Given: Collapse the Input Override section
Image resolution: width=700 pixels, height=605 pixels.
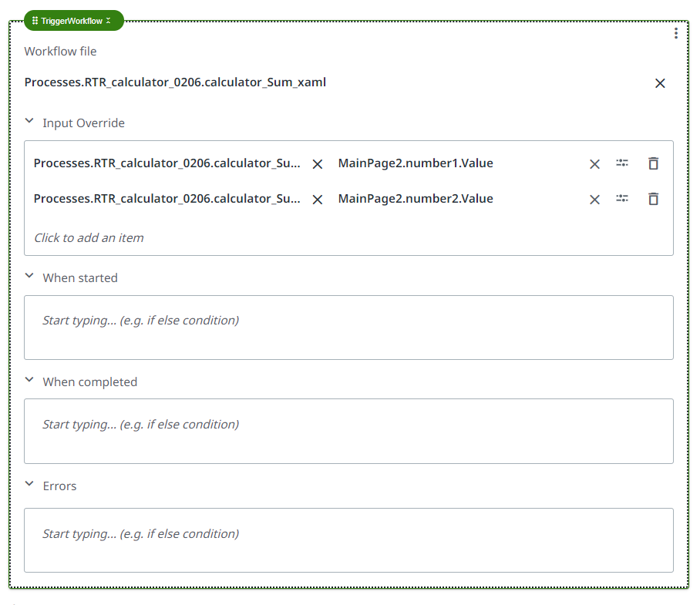Looking at the screenshot, I should coord(29,121).
